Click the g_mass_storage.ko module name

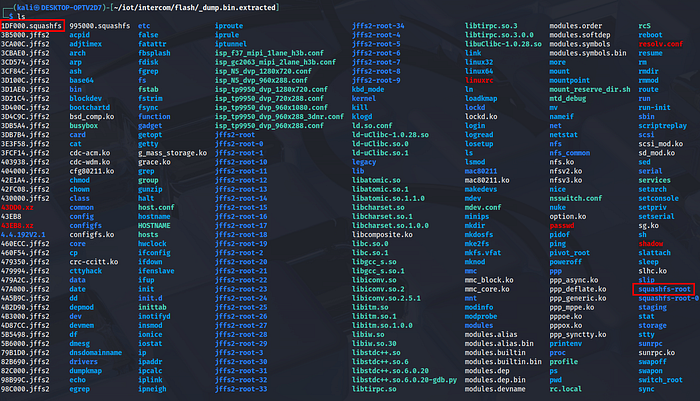coord(172,153)
